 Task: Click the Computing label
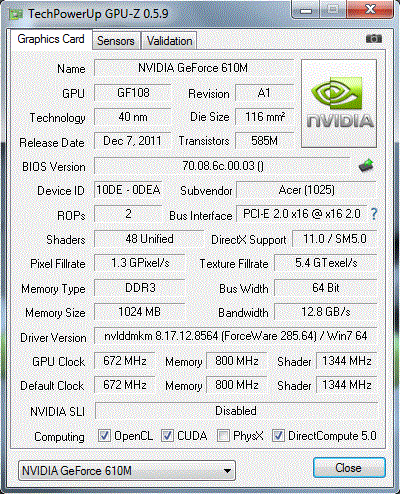59,437
